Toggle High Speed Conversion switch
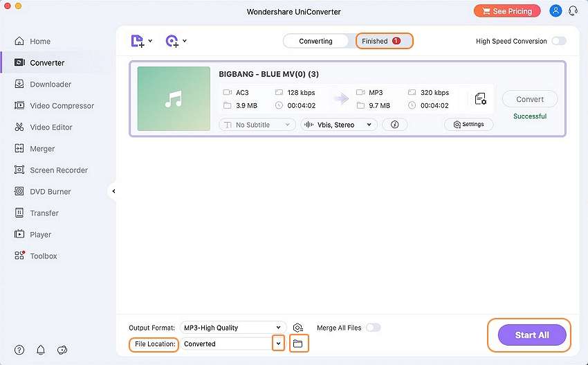 pos(559,41)
